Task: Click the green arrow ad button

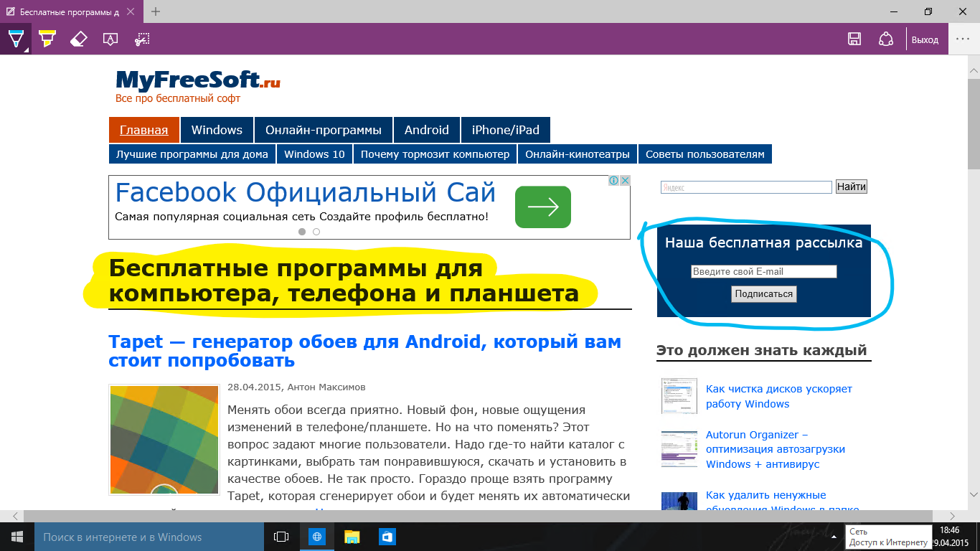Action: (543, 207)
